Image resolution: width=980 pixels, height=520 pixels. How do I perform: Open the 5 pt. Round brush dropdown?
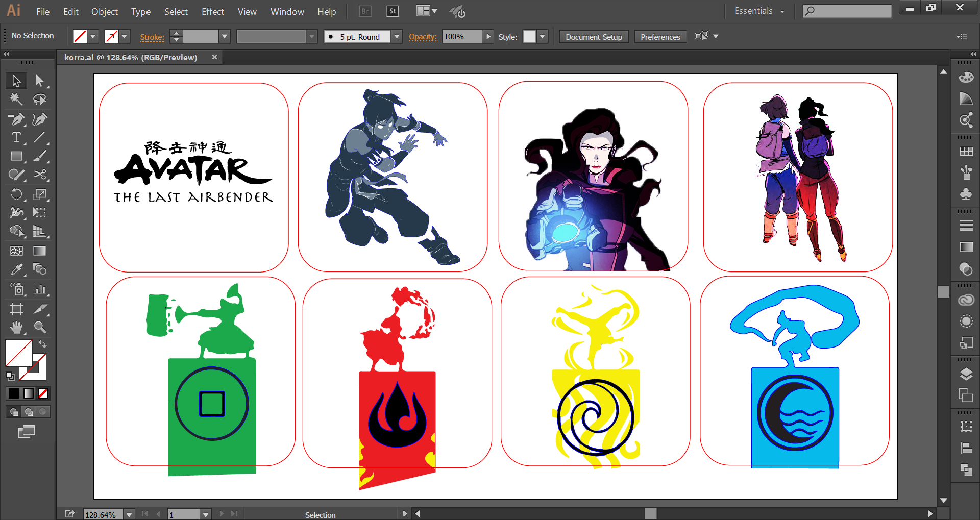pyautogui.click(x=397, y=37)
